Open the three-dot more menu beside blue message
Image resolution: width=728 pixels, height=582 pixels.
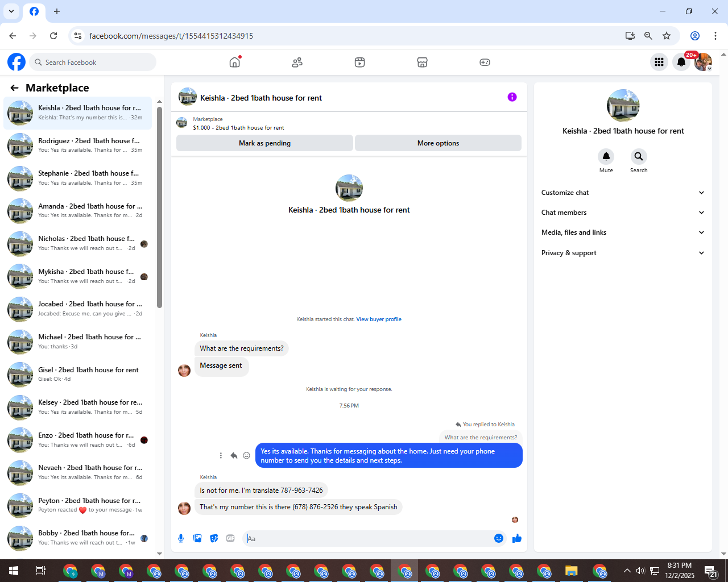(x=221, y=455)
